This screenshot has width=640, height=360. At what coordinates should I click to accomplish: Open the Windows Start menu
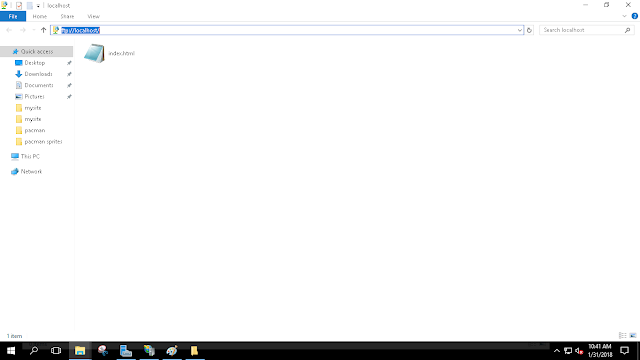pos(11,351)
